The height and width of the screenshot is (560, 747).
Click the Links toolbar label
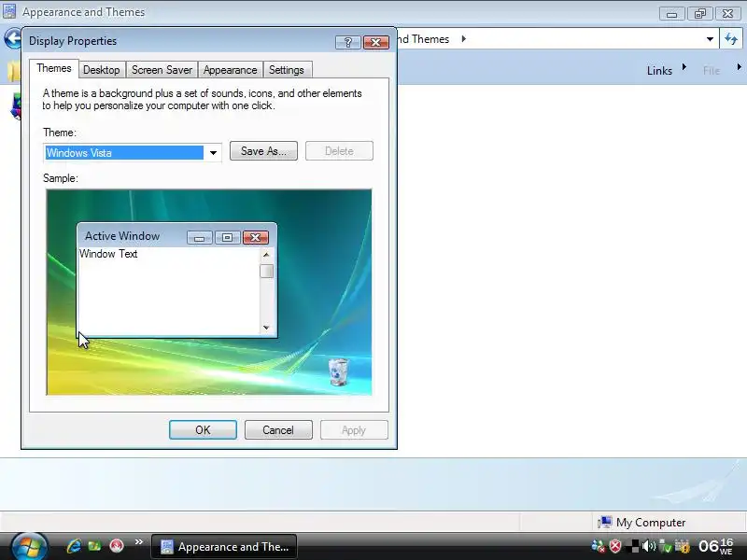click(659, 71)
